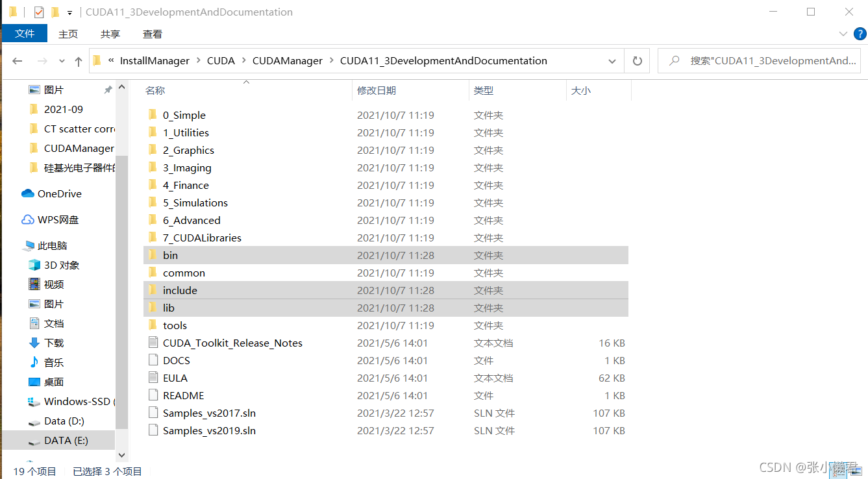Click the Samples_vs2019.sln file icon
Viewport: 868px width, 479px height.
coord(153,430)
